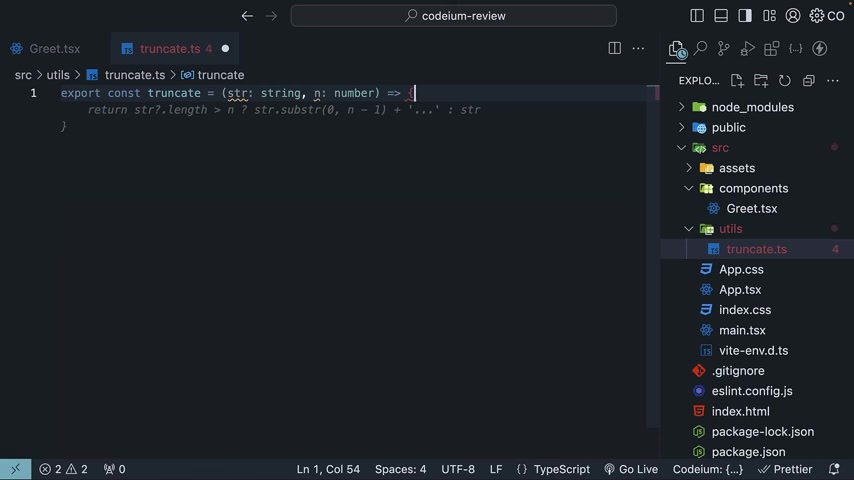Open main.tsx file
The image size is (854, 480).
point(757,330)
